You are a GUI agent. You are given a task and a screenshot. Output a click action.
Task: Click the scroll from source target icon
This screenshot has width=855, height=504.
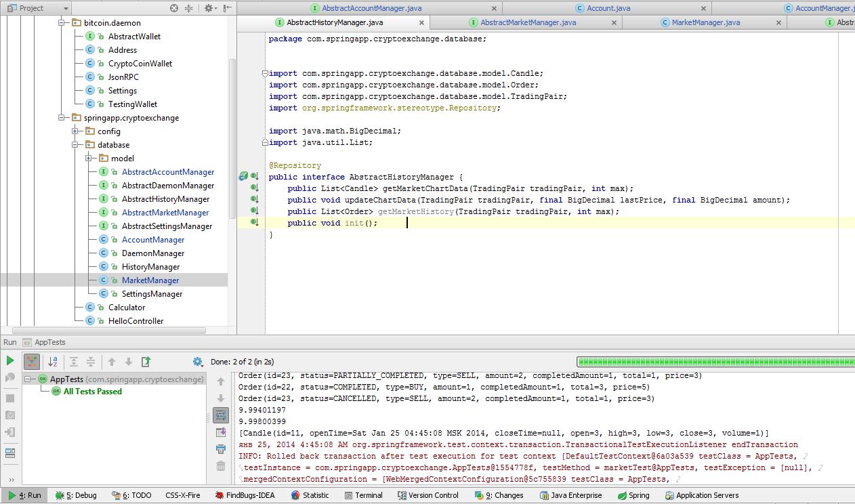pos(174,8)
